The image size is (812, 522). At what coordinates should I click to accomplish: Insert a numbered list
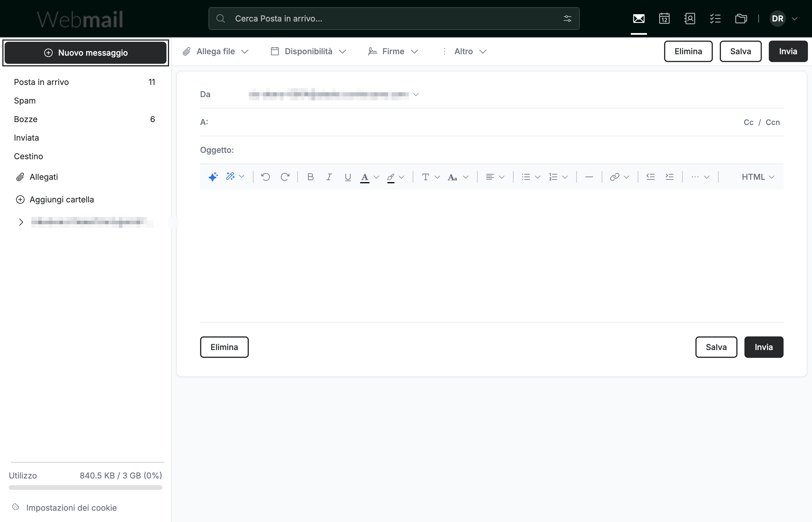553,177
